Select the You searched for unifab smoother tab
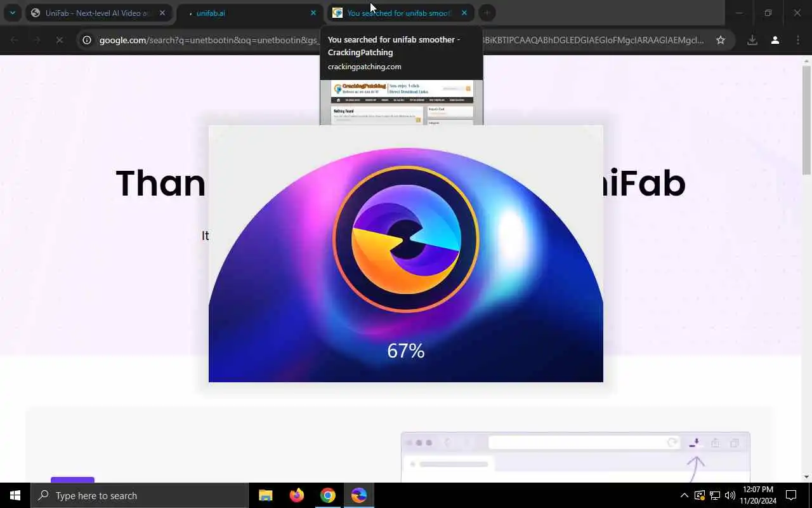This screenshot has width=812, height=508. tap(400, 13)
